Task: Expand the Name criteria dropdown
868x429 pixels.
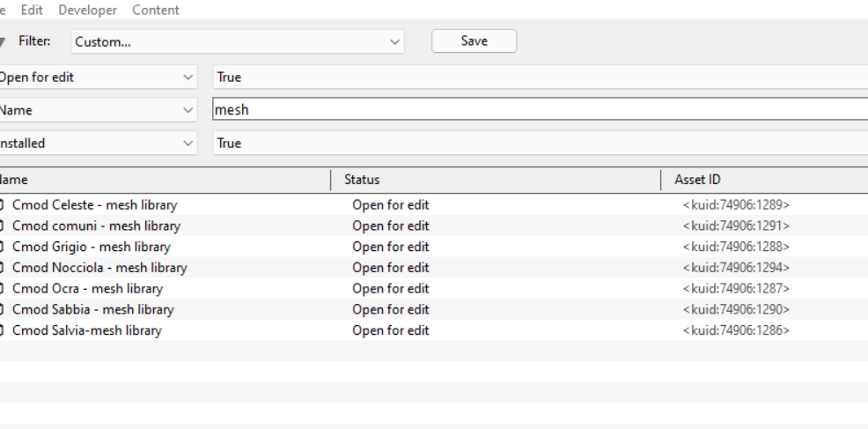Action: click(x=98, y=110)
